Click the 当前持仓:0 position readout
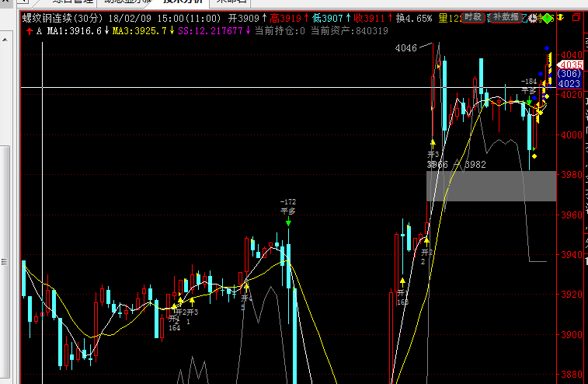Screen dimensions: 588x384 [x=280, y=31]
